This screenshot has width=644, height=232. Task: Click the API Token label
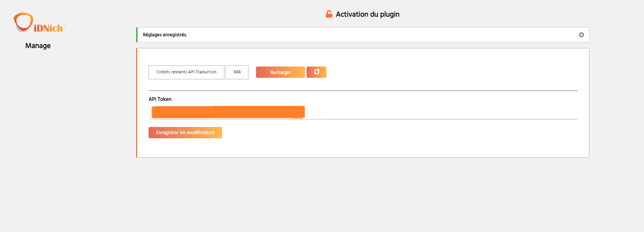point(160,99)
